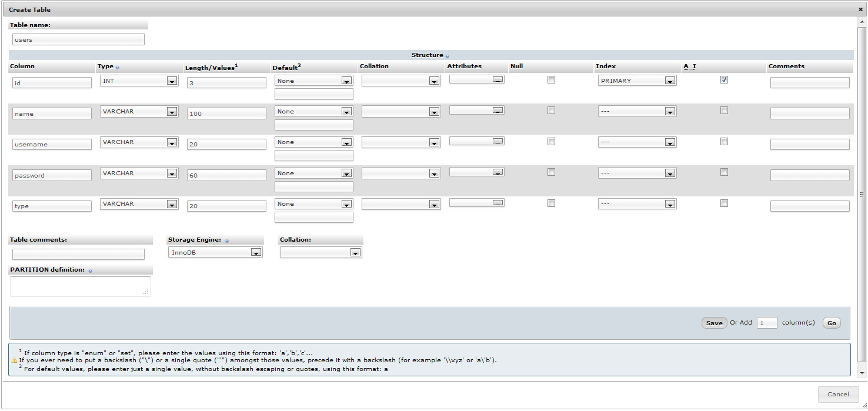Open the InnoDB Storage Engine dropdown

point(215,252)
